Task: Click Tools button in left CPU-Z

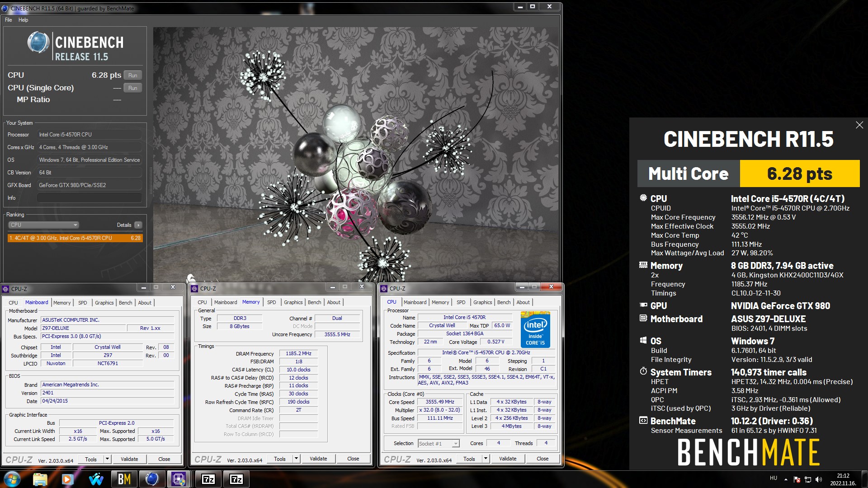Action: click(x=91, y=459)
